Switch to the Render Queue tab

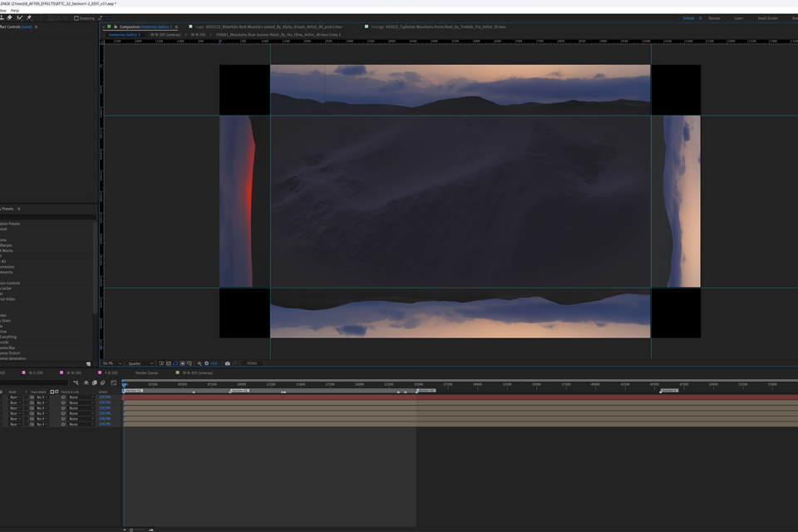(x=146, y=372)
